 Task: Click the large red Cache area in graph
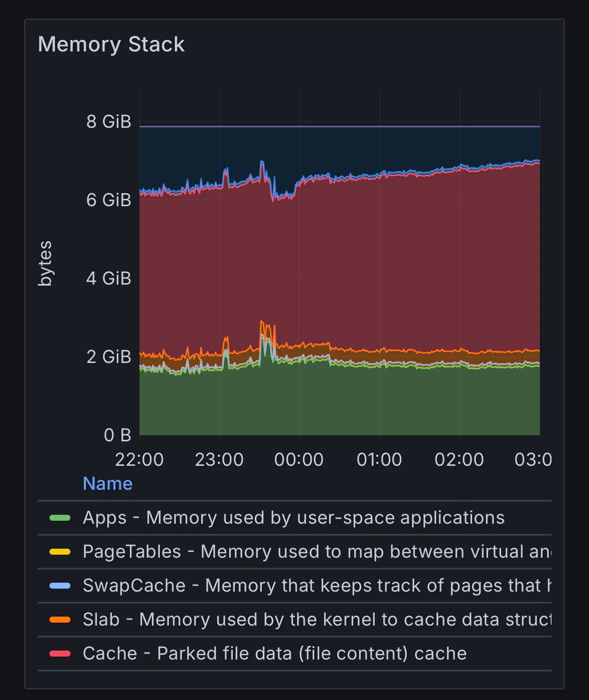[x=340, y=265]
